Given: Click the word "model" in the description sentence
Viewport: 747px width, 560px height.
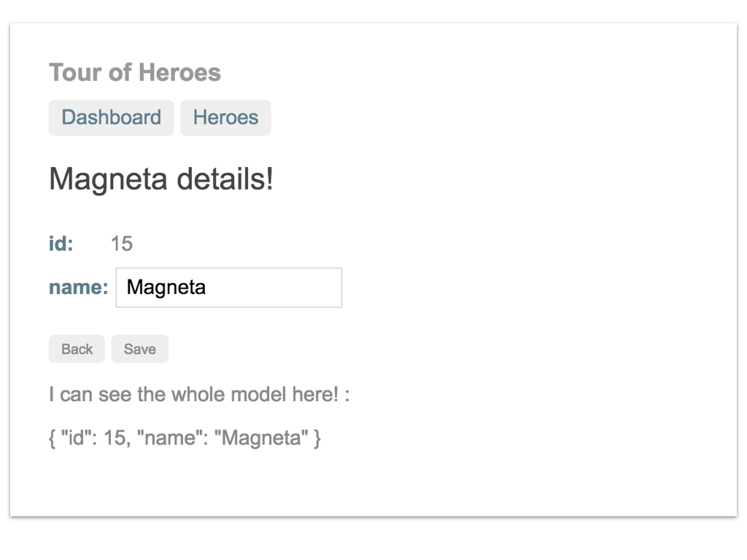Looking at the screenshot, I should (258, 394).
